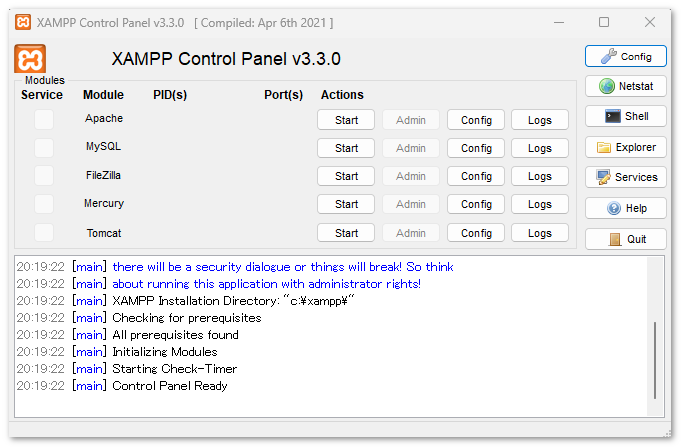The image size is (681, 447).
Task: Click the Actions column header
Action: pyautogui.click(x=342, y=95)
